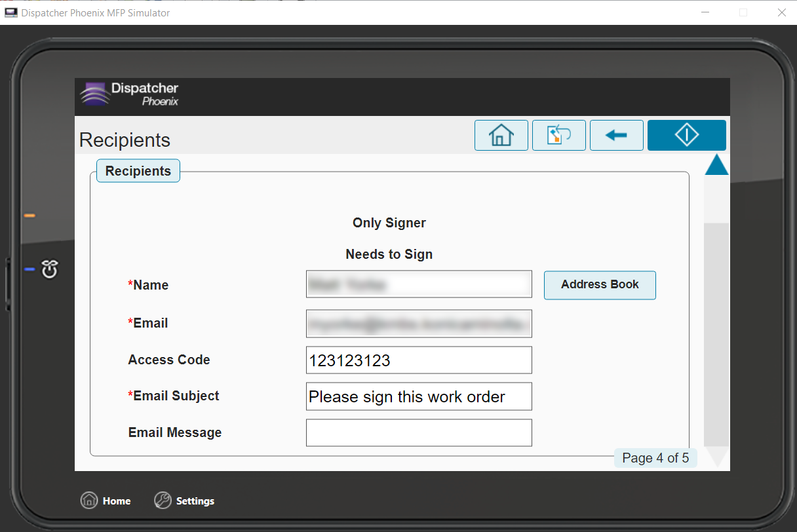The width and height of the screenshot is (797, 532).
Task: Click the Email Subject field
Action: pyautogui.click(x=419, y=396)
